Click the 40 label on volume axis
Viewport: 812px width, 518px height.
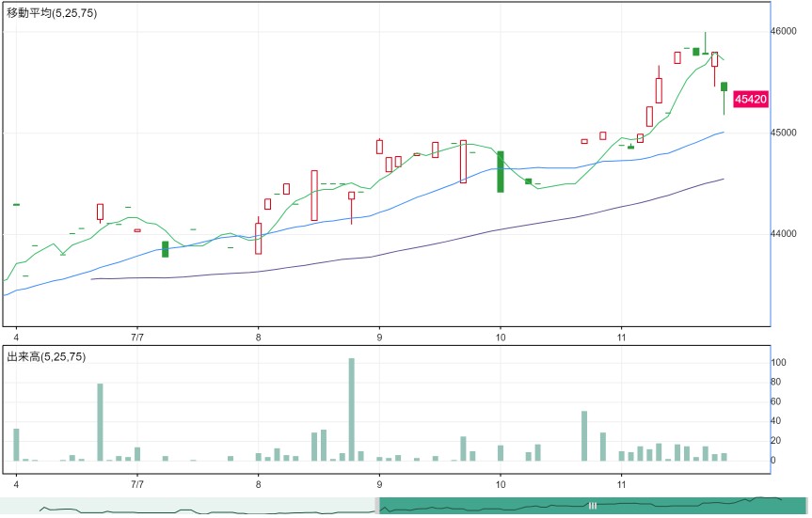click(775, 421)
